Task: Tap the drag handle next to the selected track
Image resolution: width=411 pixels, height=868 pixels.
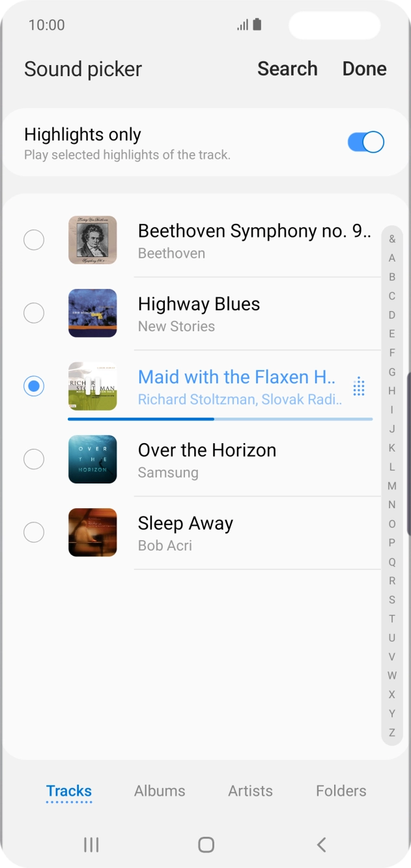Action: pos(358,386)
